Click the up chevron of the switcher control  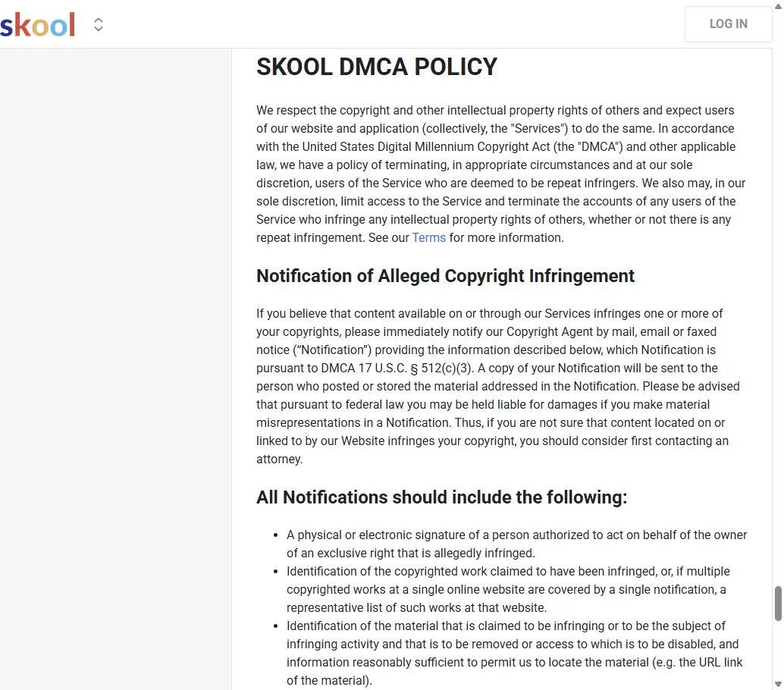click(x=99, y=20)
